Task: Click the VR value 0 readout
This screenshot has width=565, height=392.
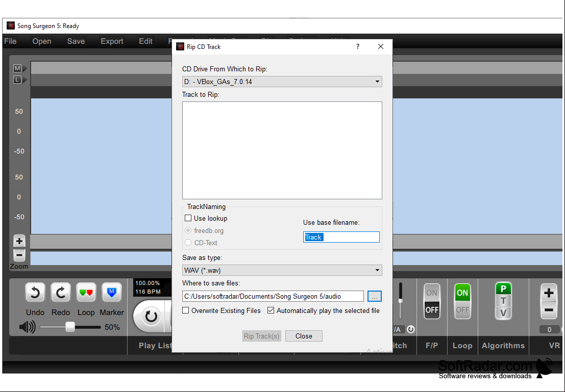Action: point(549,329)
